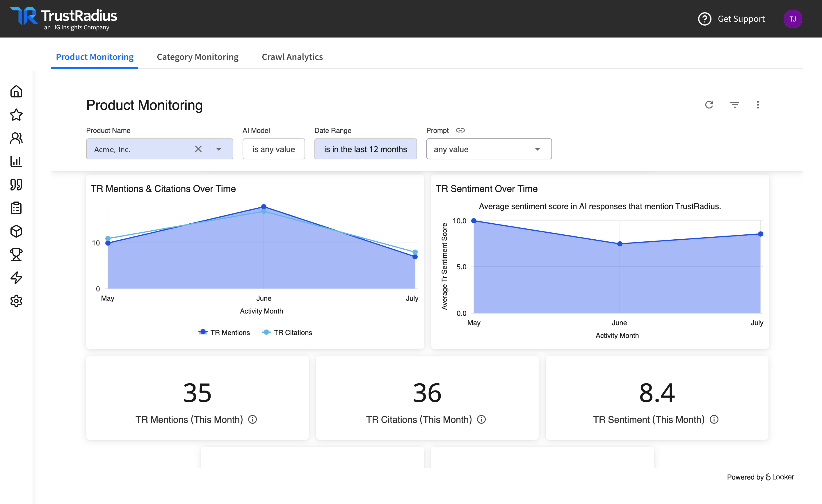Toggle the TR Citations legend series
The height and width of the screenshot is (504, 822).
287,332
